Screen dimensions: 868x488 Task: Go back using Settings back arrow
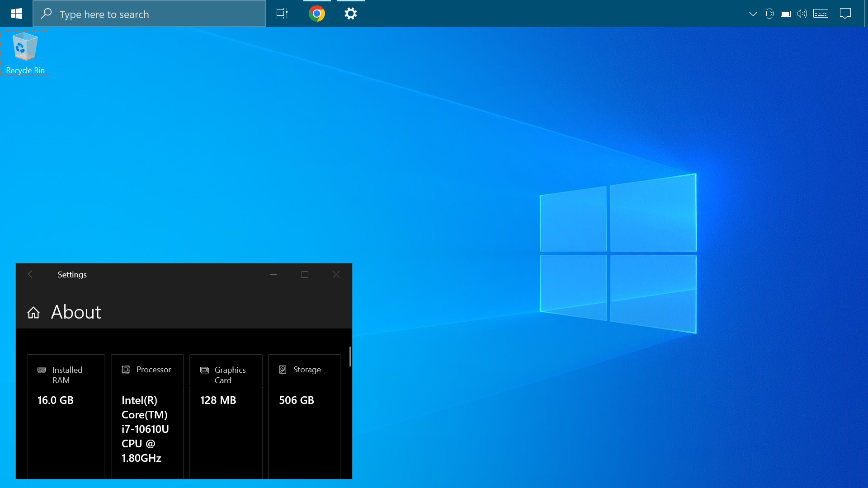32,274
